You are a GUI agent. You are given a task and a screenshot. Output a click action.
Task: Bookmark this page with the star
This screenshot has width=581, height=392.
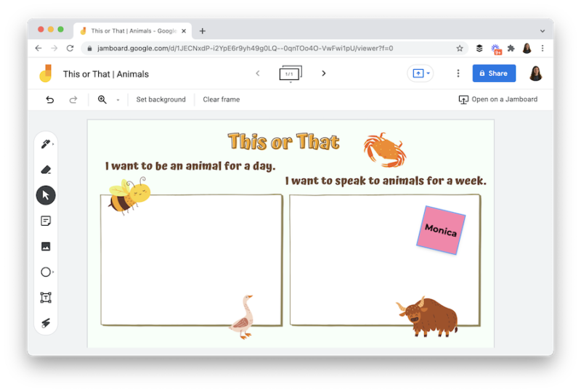pos(460,48)
